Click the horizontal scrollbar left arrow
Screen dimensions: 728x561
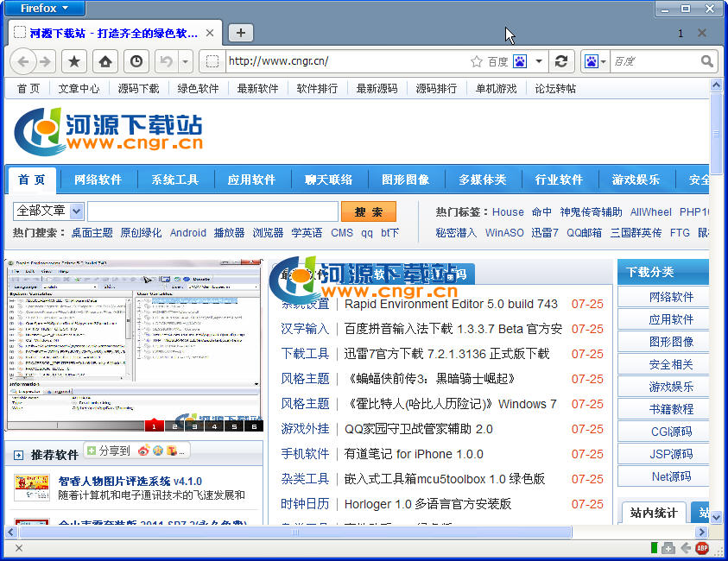pyautogui.click(x=11, y=532)
